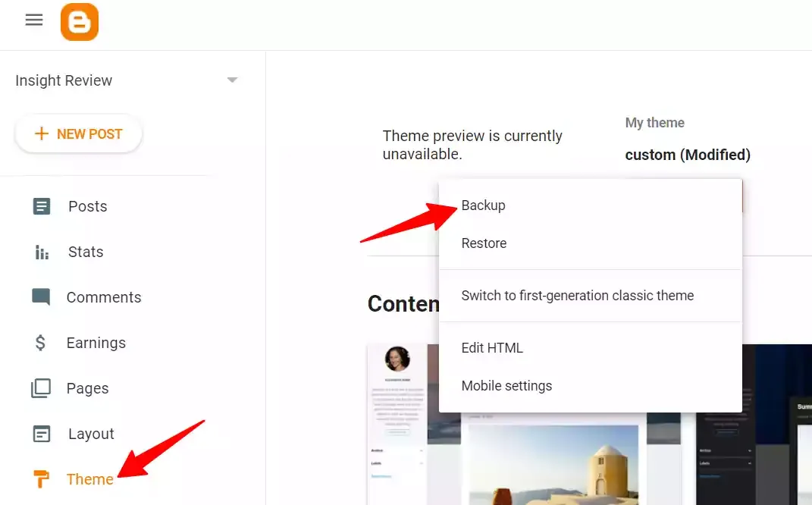Screen dimensions: 812x505
Task: Click the Comments speech bubble icon
Action: click(41, 296)
